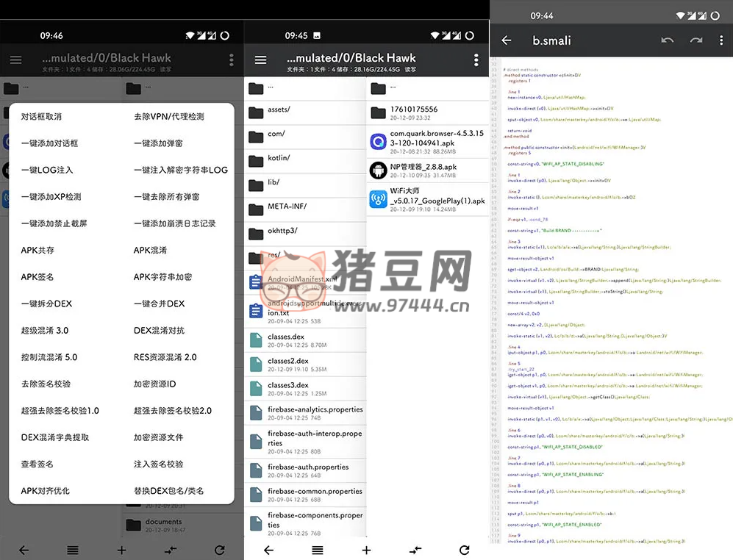This screenshot has width=733, height=560.
Task: Tap the undo arrow in b.smali editor
Action: tap(667, 40)
